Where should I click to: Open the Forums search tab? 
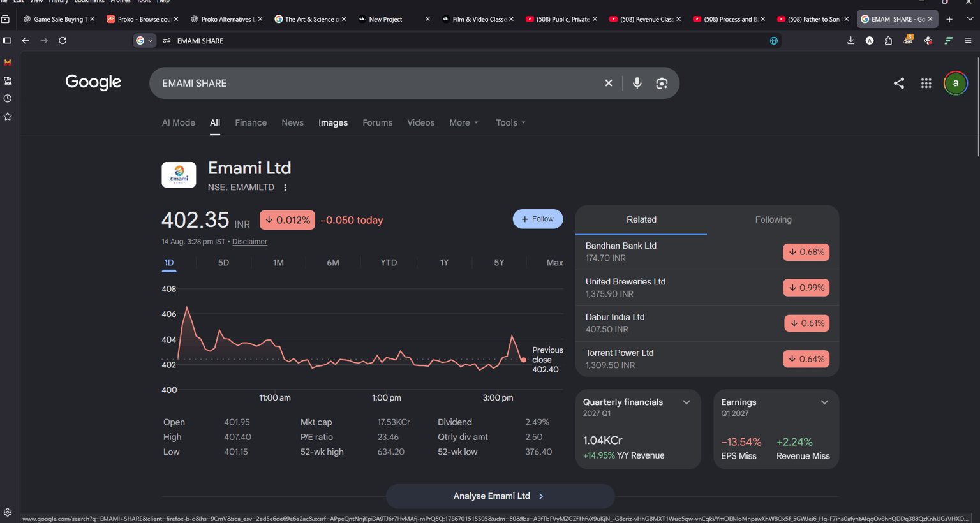(x=378, y=122)
